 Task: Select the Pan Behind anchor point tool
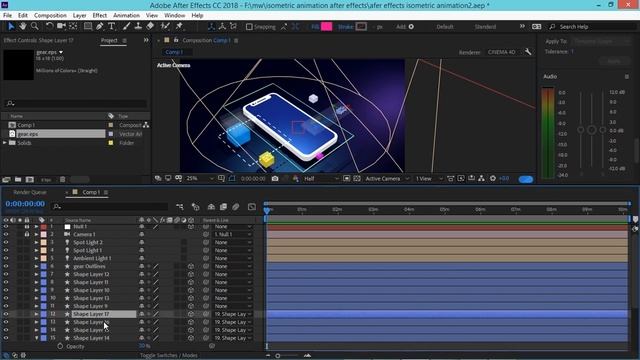coord(73,27)
